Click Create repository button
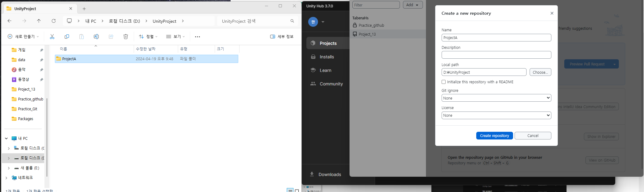This screenshot has width=644, height=192. pos(494,135)
